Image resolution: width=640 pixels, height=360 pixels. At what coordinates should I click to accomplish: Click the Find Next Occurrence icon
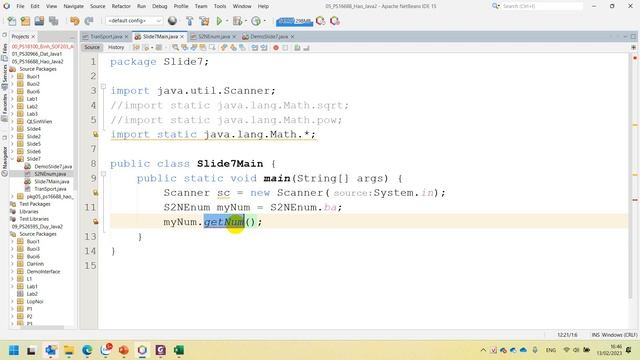pos(194,48)
